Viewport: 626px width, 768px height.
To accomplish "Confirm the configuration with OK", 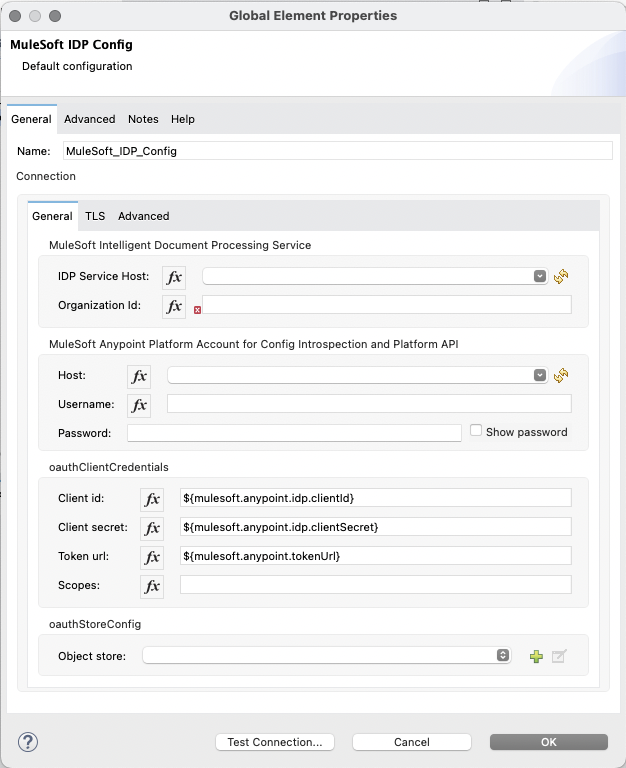I will 548,742.
